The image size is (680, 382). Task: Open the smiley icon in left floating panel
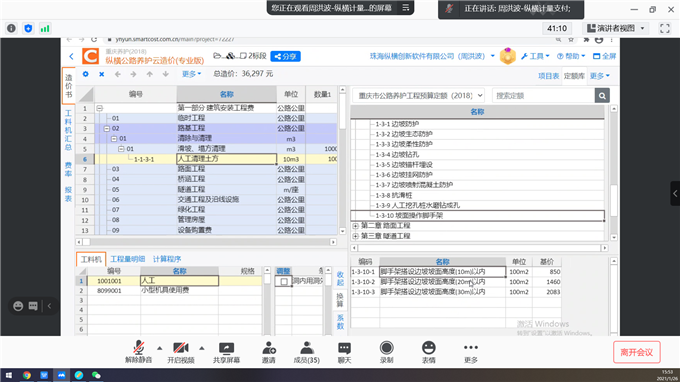[18, 306]
